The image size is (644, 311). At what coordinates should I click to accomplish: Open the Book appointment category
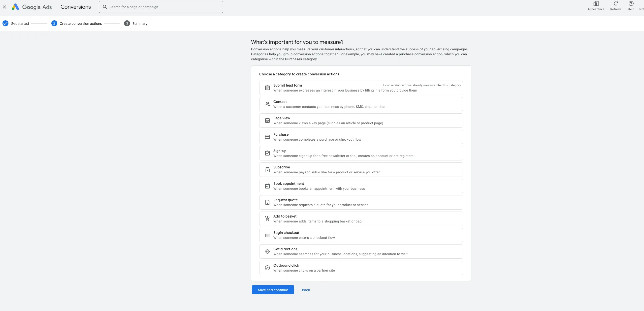point(361,186)
